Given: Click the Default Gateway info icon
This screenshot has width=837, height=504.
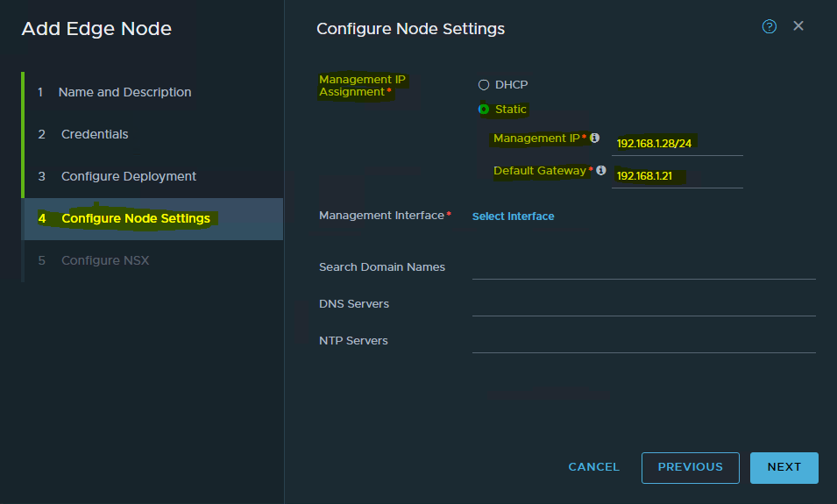Looking at the screenshot, I should (x=601, y=170).
